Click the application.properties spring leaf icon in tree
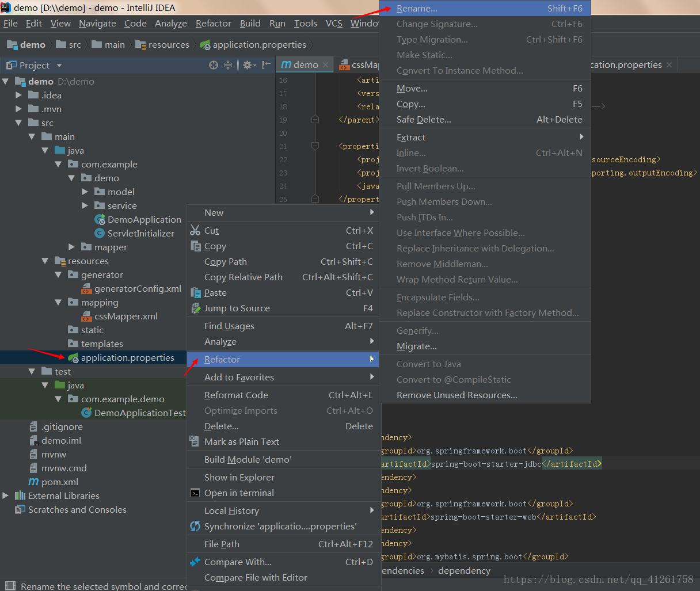This screenshot has height=591, width=700. tap(73, 358)
